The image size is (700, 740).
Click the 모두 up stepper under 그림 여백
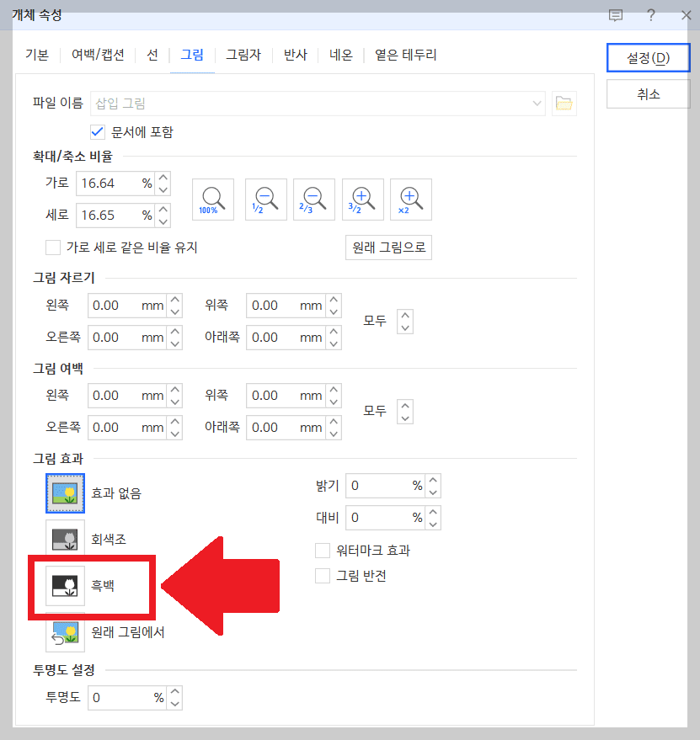pyautogui.click(x=404, y=406)
